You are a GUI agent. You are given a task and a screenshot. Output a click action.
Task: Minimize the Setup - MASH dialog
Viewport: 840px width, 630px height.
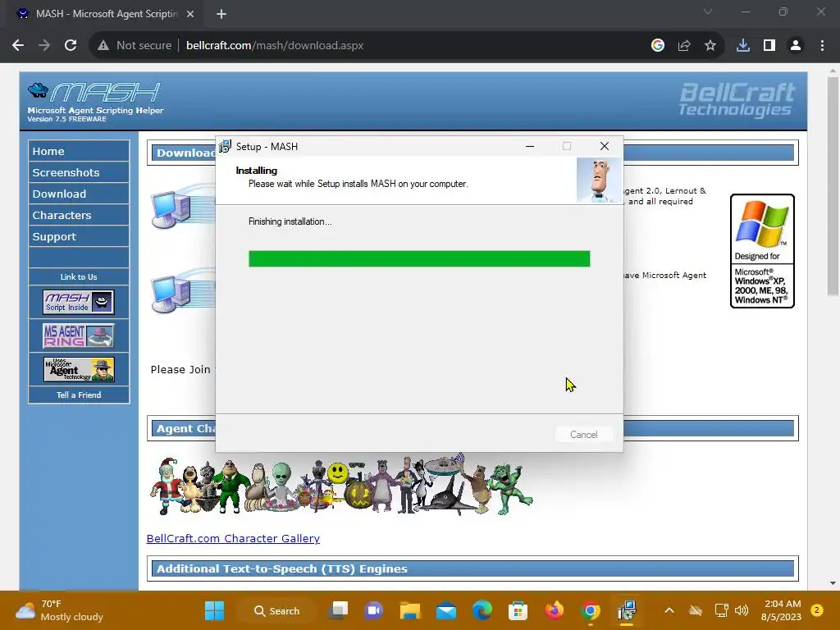[x=530, y=146]
